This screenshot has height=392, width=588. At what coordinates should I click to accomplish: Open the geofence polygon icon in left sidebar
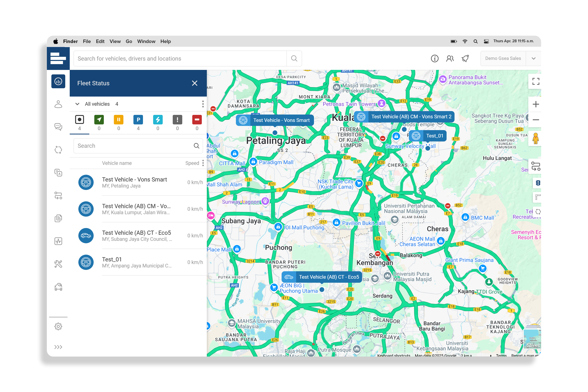(x=58, y=150)
